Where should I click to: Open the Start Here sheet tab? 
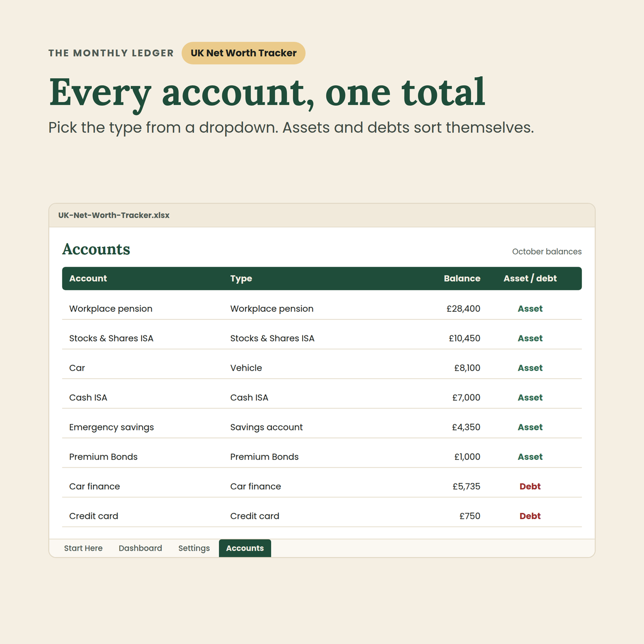tap(83, 548)
